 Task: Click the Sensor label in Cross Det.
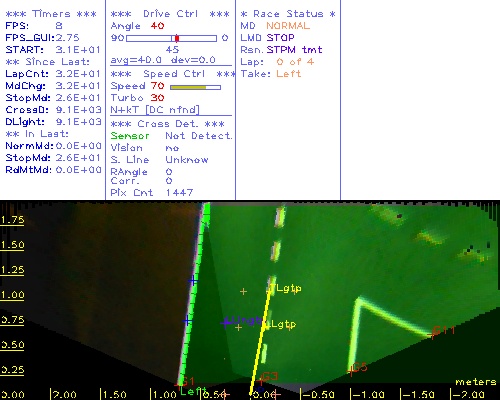coord(130,136)
